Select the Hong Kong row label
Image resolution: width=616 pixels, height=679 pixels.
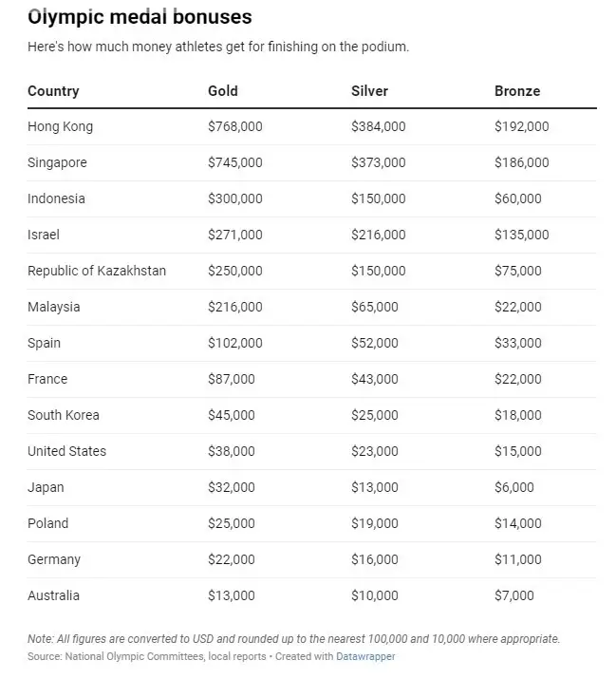pos(60,126)
